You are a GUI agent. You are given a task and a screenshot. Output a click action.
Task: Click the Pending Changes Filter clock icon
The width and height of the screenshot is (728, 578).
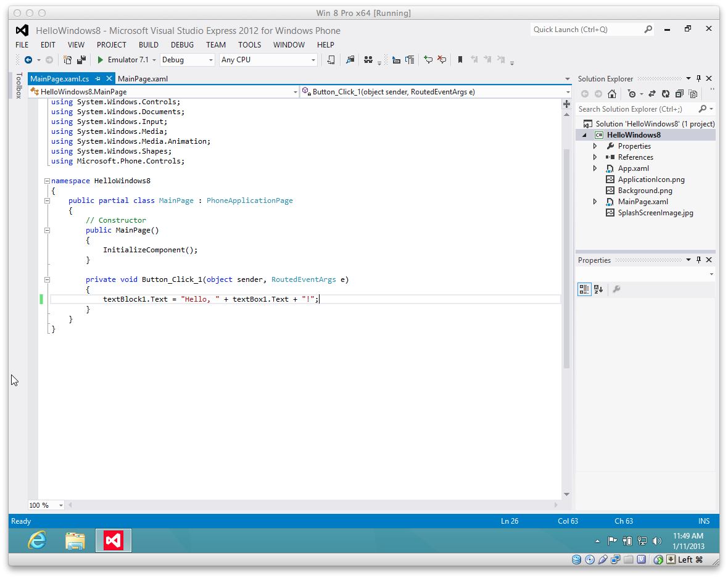coord(631,94)
